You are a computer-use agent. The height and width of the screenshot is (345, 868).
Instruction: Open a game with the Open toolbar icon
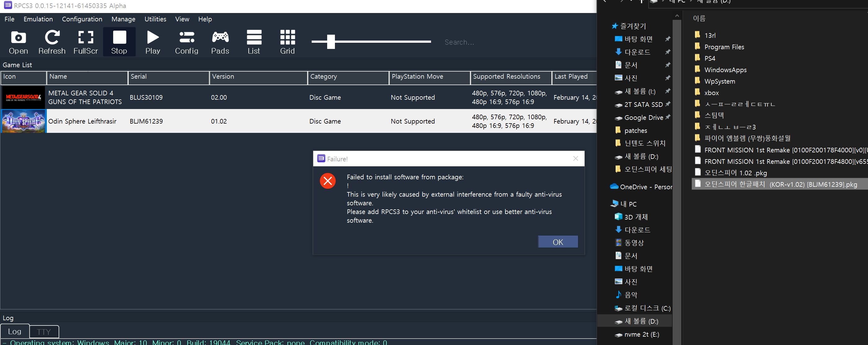pos(19,42)
